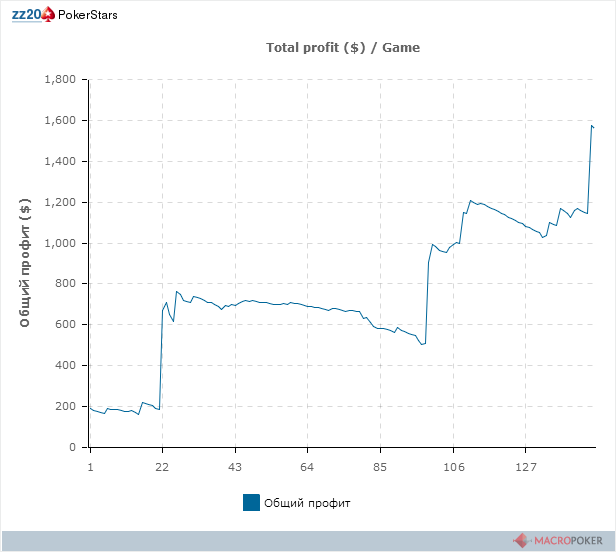Click the zz20 player name link
The image size is (616, 552).
coord(26,15)
